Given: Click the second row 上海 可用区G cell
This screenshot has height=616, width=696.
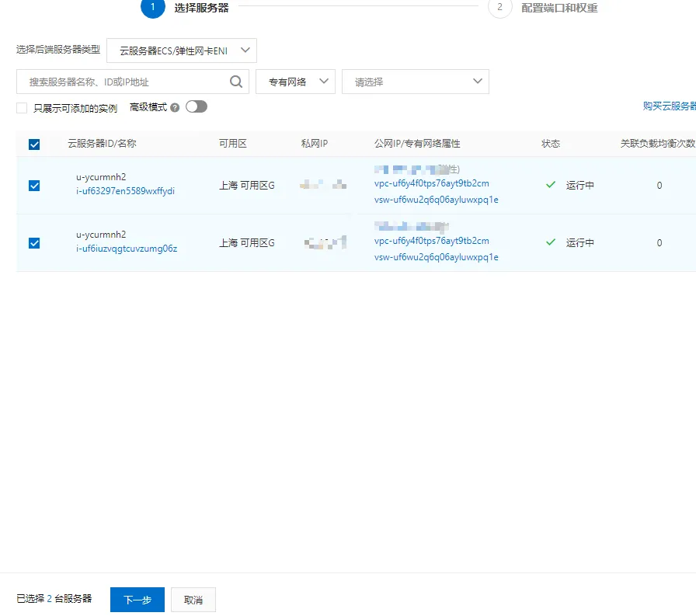Looking at the screenshot, I should click(x=247, y=243).
